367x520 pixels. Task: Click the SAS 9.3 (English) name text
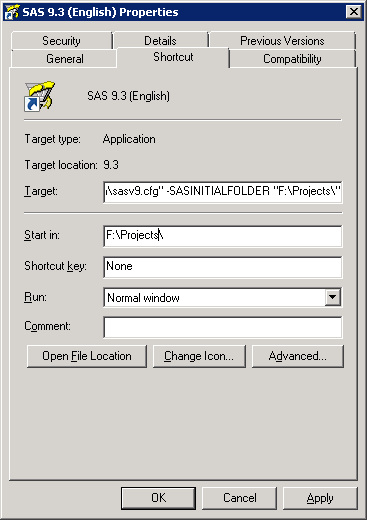pos(128,96)
